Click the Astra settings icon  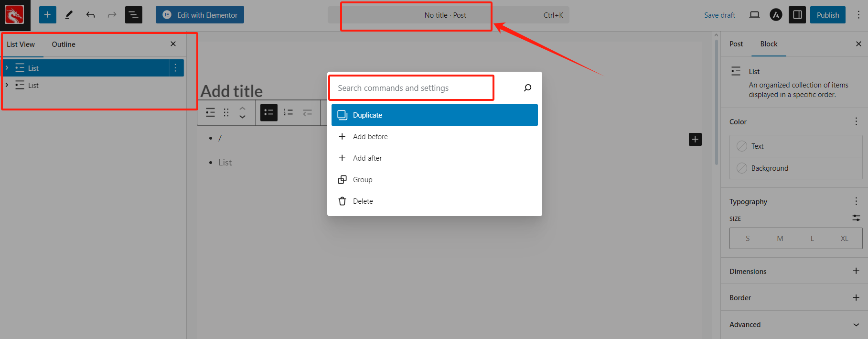(776, 15)
